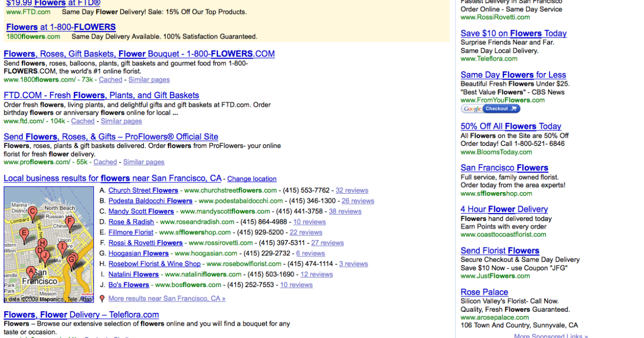
Task: Open 12 reviews for Natalini Flowers
Action: tap(317, 274)
